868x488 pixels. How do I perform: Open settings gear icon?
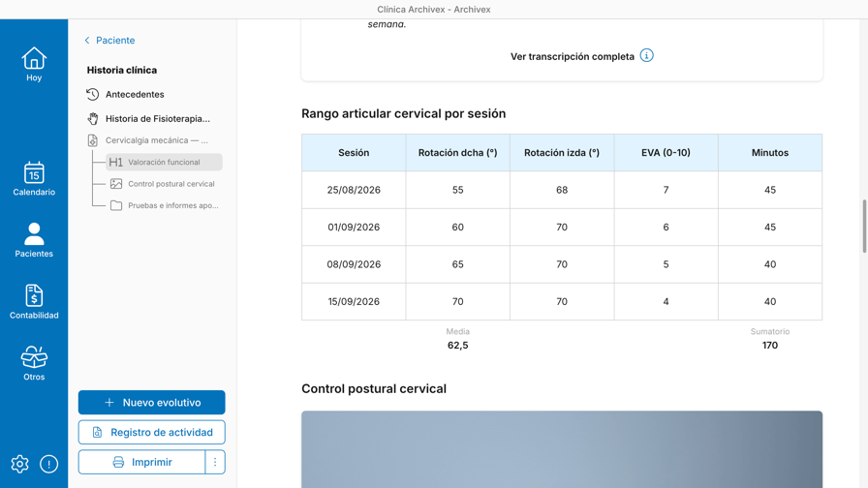coord(20,464)
